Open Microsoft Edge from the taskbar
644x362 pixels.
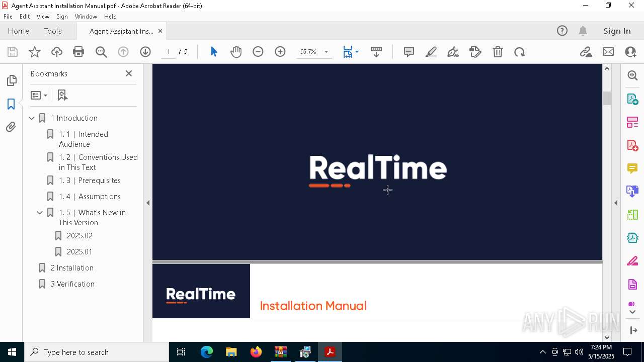207,352
